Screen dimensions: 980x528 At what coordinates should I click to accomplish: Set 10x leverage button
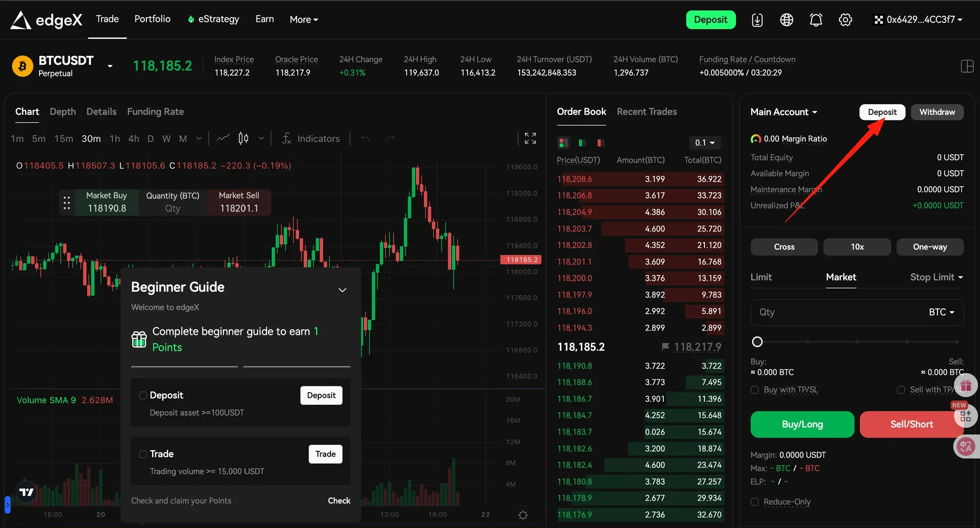coord(857,247)
